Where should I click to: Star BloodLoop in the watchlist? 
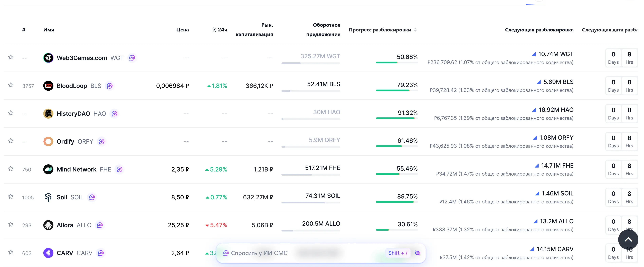click(11, 85)
